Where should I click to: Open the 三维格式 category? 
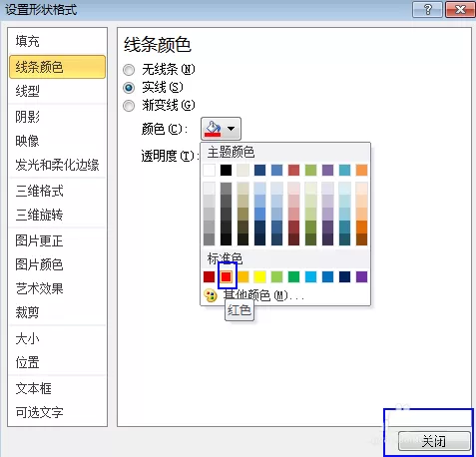click(57, 191)
